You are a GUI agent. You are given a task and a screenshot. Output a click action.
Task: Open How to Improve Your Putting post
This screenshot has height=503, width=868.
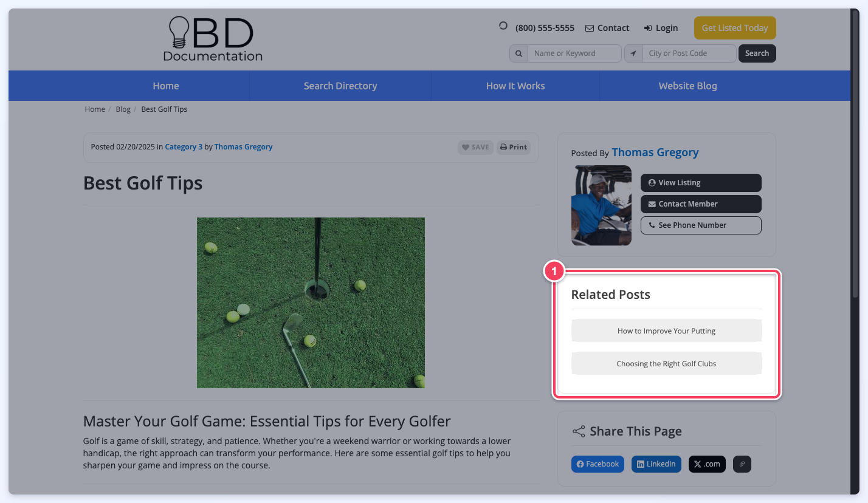click(666, 331)
